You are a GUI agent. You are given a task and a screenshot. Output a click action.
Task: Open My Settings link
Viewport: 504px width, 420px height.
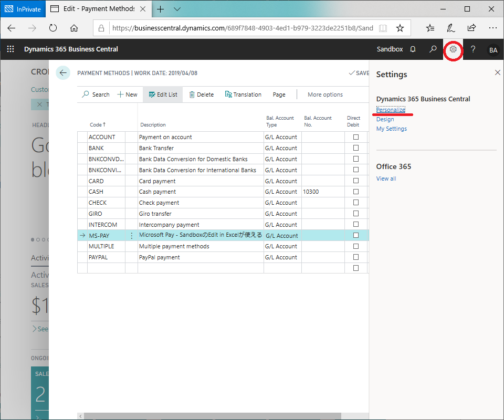[x=392, y=129]
